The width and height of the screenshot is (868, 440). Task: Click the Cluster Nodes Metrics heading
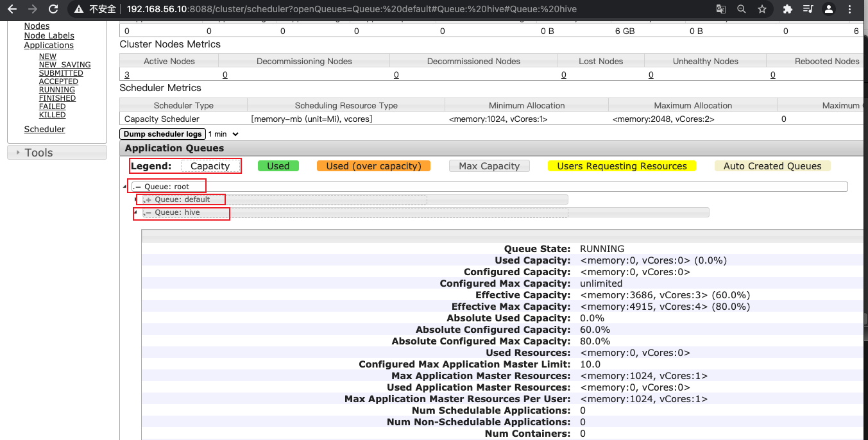170,44
